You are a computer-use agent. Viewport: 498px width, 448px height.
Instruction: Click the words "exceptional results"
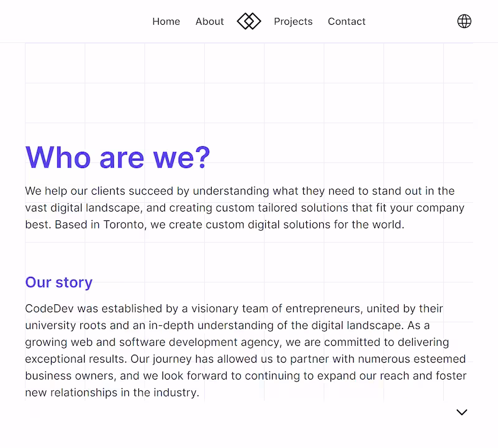(x=76, y=359)
